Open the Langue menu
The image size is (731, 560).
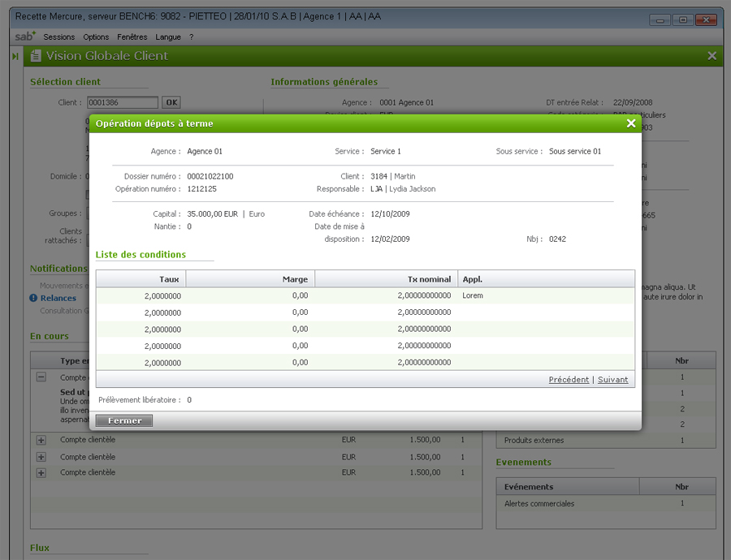(x=168, y=37)
